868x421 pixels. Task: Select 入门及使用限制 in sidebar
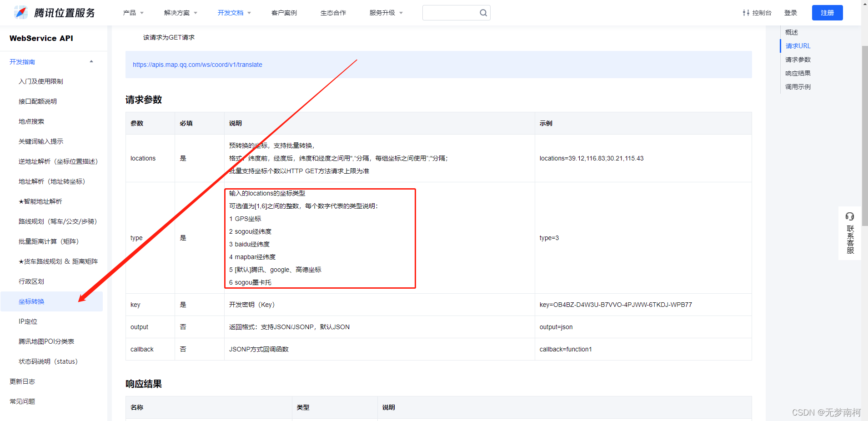pyautogui.click(x=41, y=81)
